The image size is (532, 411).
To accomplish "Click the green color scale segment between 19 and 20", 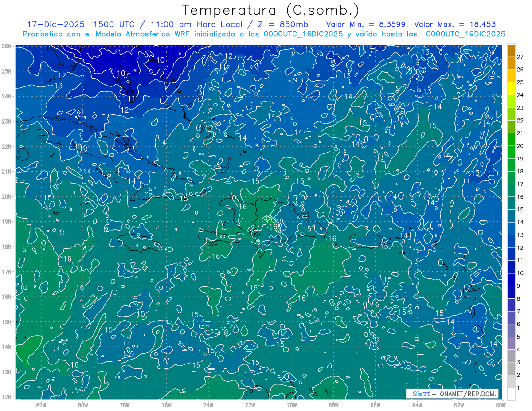I will point(512,152).
